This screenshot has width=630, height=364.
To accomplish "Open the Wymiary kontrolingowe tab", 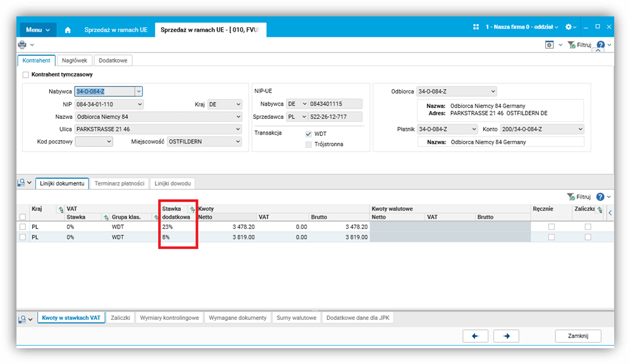I will tap(169, 318).
